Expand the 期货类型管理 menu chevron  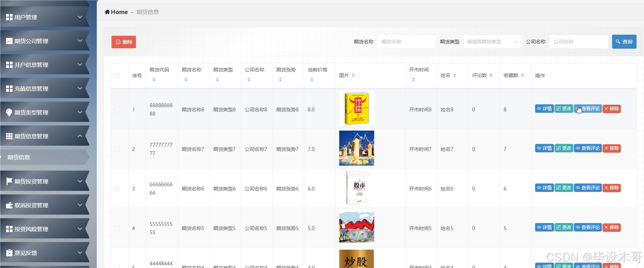pyautogui.click(x=80, y=112)
